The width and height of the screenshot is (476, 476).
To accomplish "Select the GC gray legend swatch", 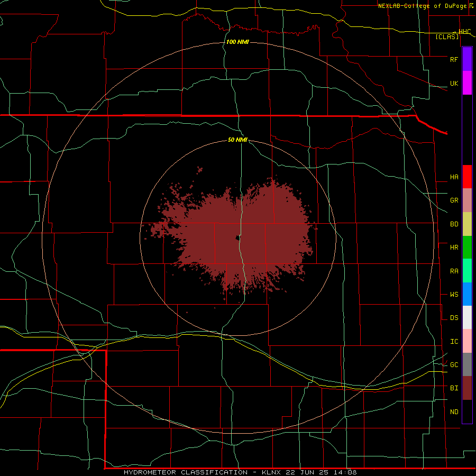I will (467, 364).
